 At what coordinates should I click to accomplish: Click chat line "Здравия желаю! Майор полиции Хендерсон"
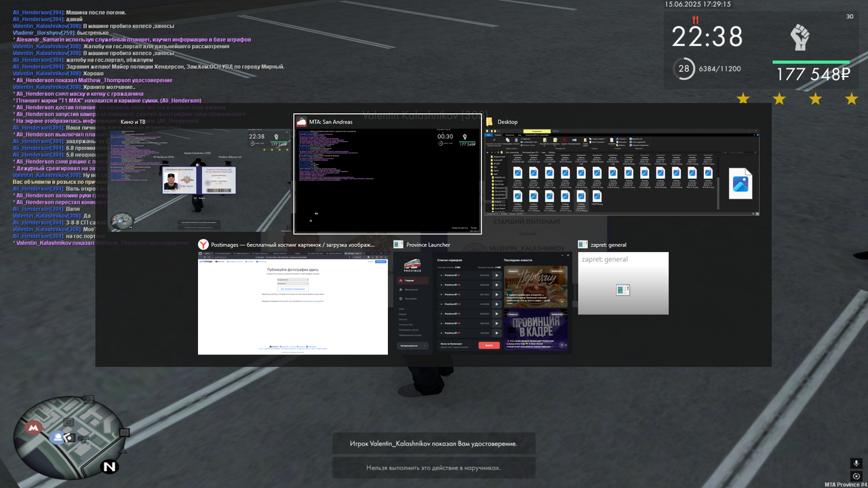coord(148,66)
